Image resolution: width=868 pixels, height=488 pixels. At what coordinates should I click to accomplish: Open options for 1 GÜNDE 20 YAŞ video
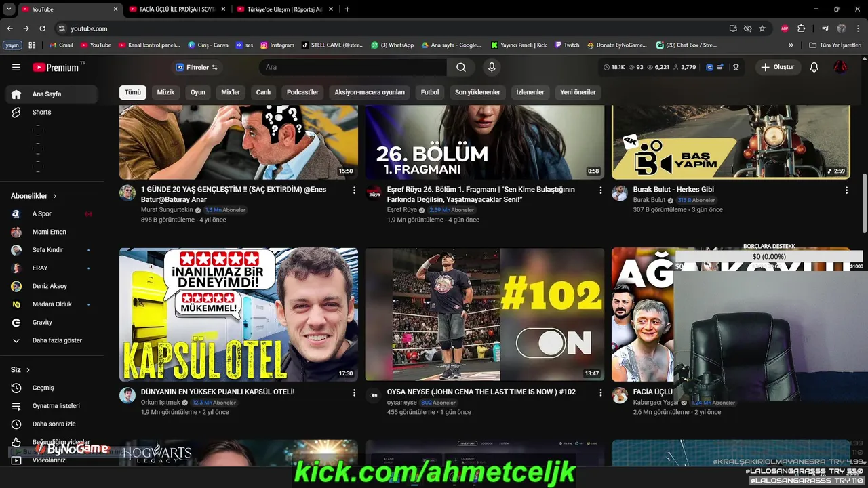(354, 190)
